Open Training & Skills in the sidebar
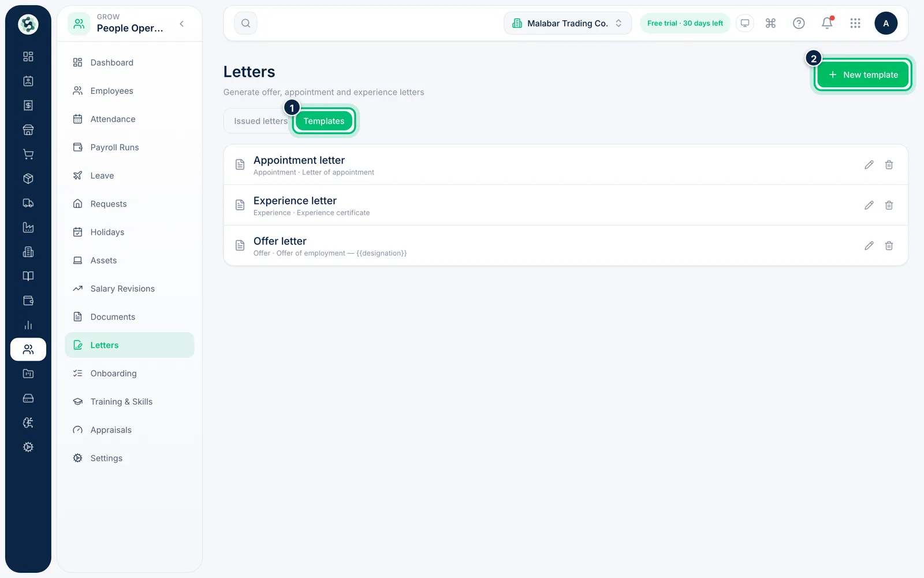The width and height of the screenshot is (924, 578). click(129, 402)
